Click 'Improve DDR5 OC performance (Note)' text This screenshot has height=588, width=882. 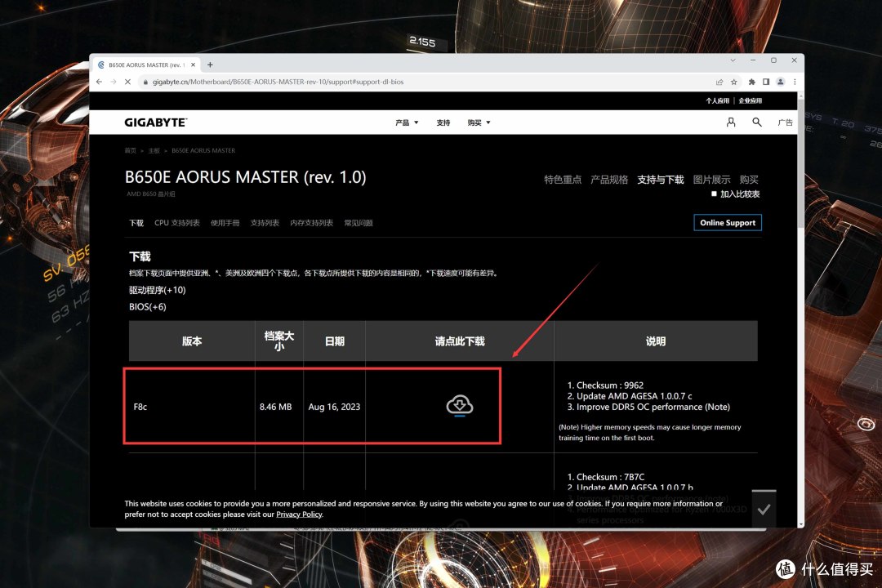(x=653, y=407)
